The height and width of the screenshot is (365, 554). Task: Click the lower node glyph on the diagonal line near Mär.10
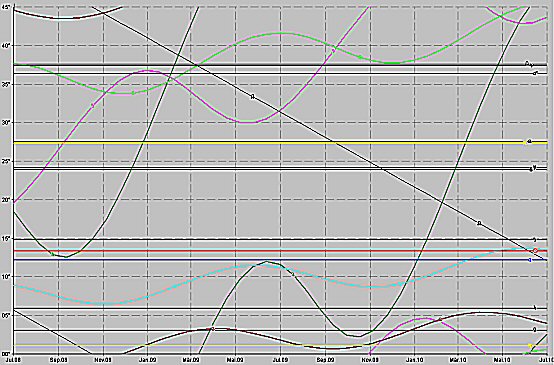(479, 223)
